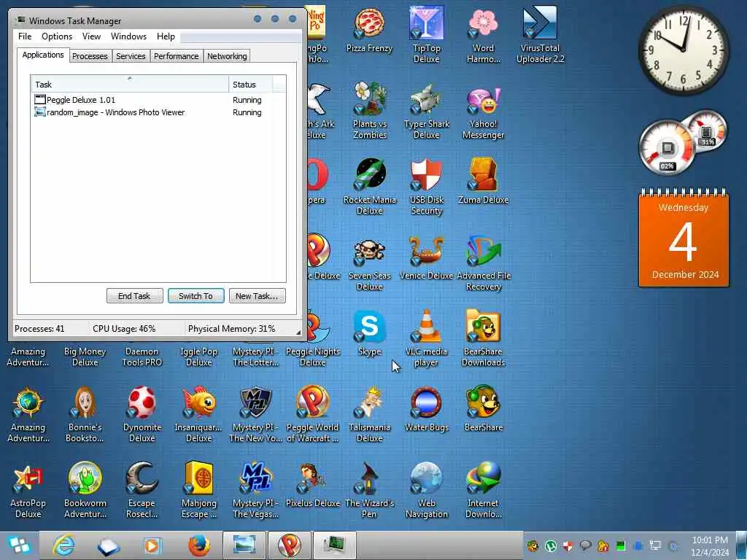
Task: Click the Switch To button
Action: point(196,296)
